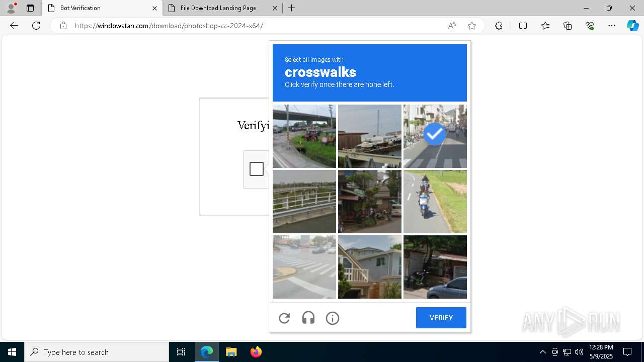This screenshot has width=644, height=362.
Task: View site information lock icon
Action: pyautogui.click(x=63, y=26)
